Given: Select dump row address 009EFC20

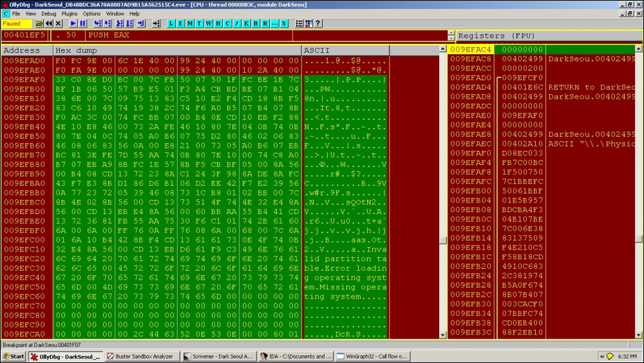Looking at the screenshot, I should tap(24, 259).
